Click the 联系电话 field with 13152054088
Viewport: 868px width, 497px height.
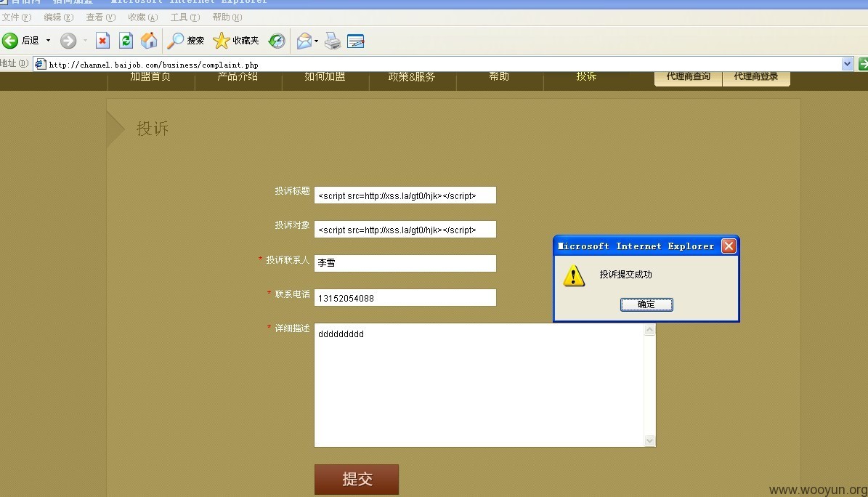405,297
